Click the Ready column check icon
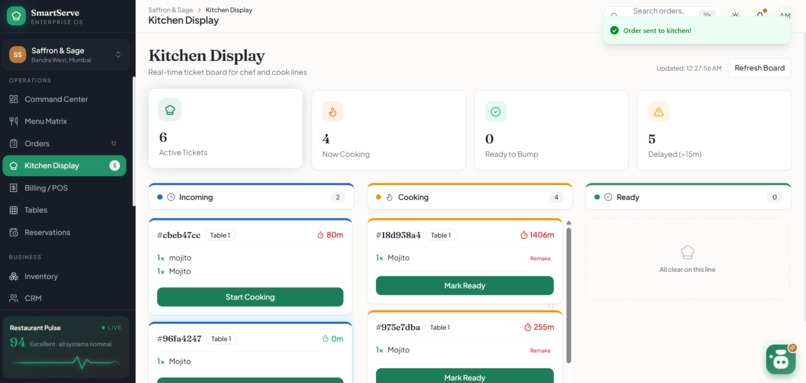The image size is (806, 383). [608, 197]
